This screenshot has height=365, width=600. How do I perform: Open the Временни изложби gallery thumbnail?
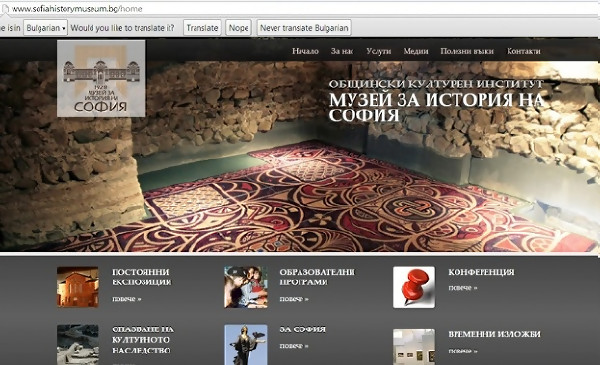pyautogui.click(x=414, y=347)
